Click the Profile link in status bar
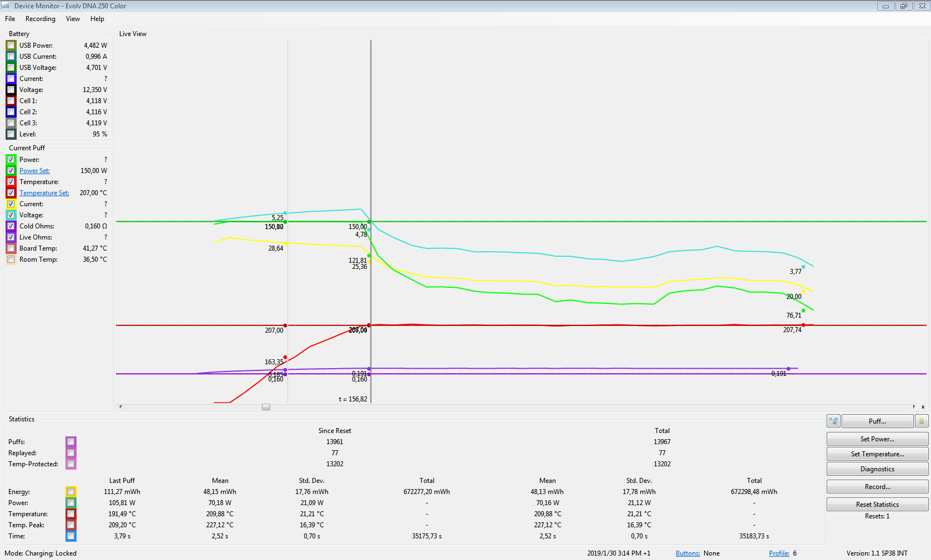Viewport: 931px width, 560px height. coord(778,553)
